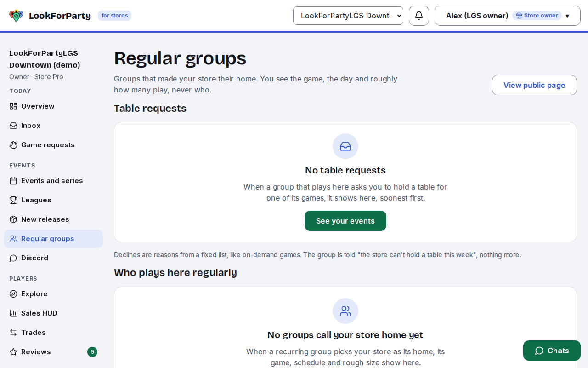
Task: Open Events and series label in sidebar
Action: [52, 181]
